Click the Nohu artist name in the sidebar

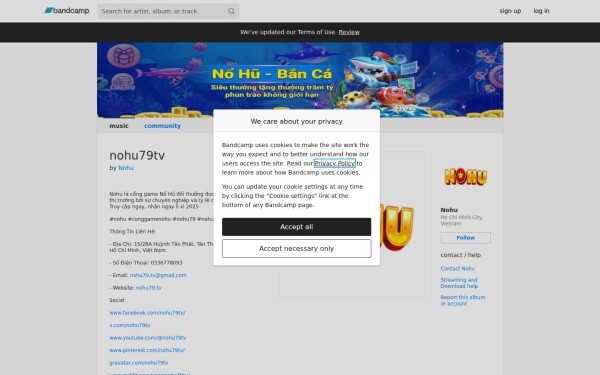point(449,210)
